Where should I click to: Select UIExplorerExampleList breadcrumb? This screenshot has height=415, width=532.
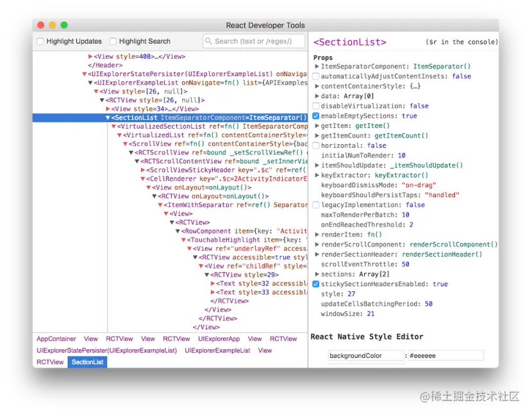217,350
